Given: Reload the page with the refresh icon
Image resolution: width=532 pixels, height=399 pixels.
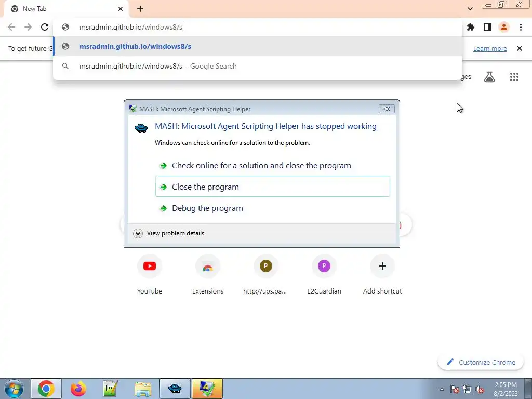Looking at the screenshot, I should coord(45,27).
